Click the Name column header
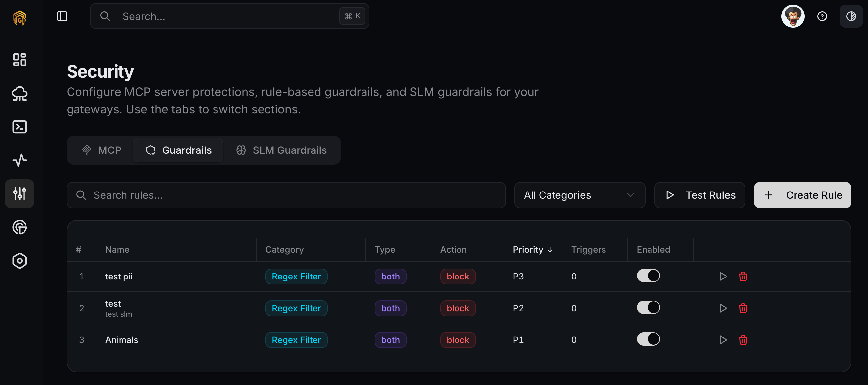Screen dimensions: 868x385 tap(117, 249)
